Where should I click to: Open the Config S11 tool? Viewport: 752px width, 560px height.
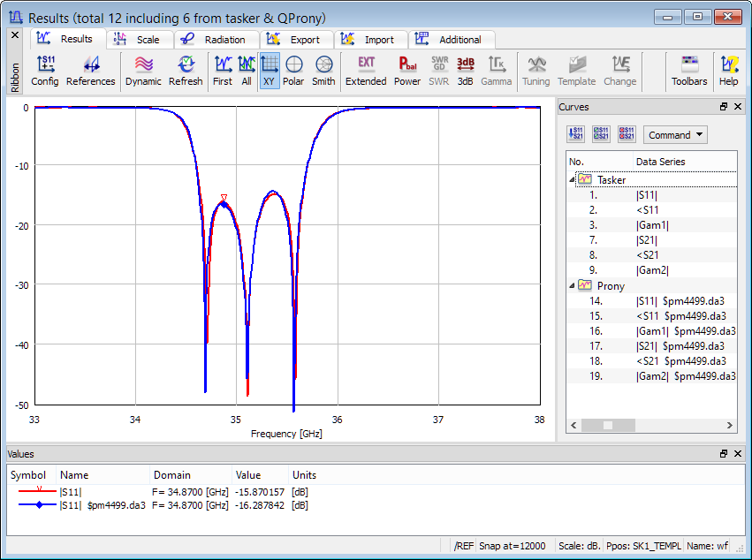click(x=45, y=71)
